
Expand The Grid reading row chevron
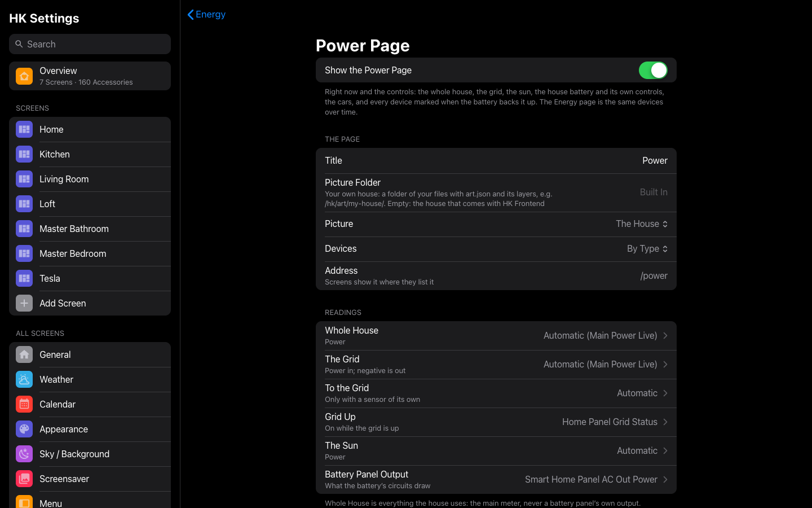(665, 365)
